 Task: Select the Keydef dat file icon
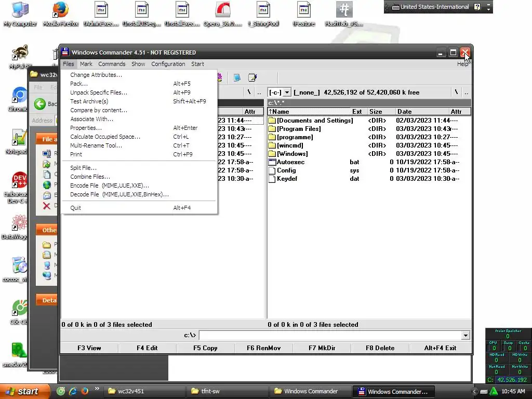point(272,179)
